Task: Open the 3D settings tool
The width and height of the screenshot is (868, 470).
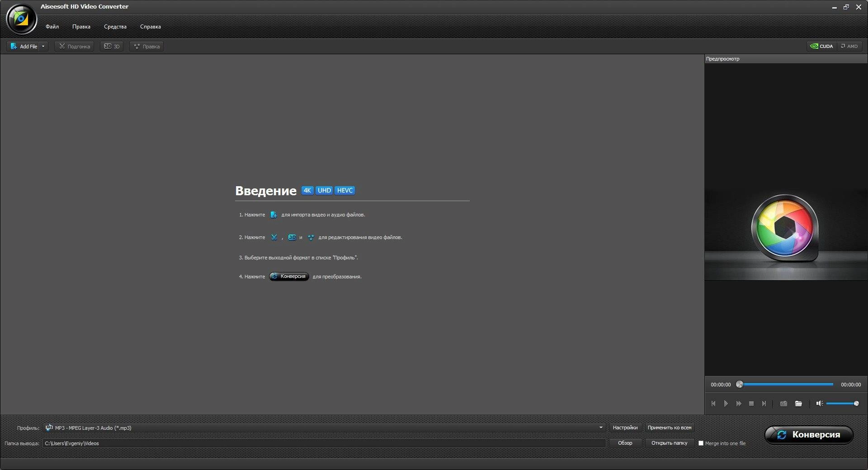Action: (x=112, y=47)
